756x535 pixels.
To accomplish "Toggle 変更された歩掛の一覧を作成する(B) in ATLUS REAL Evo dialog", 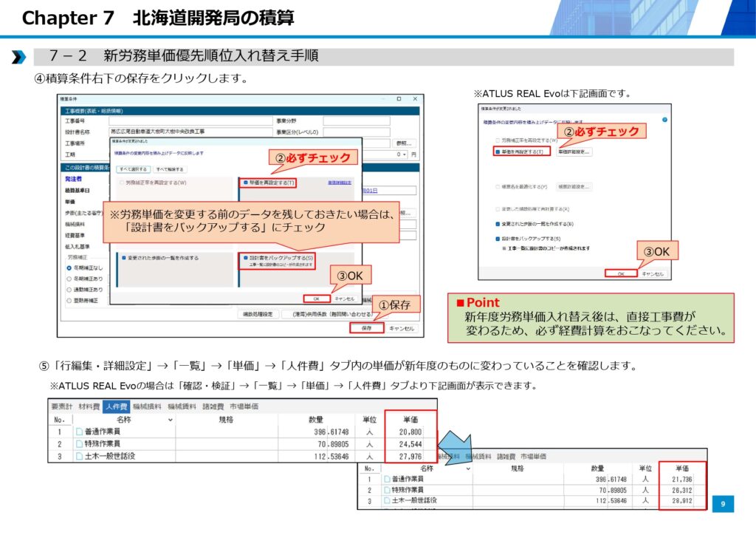I will coord(498,223).
